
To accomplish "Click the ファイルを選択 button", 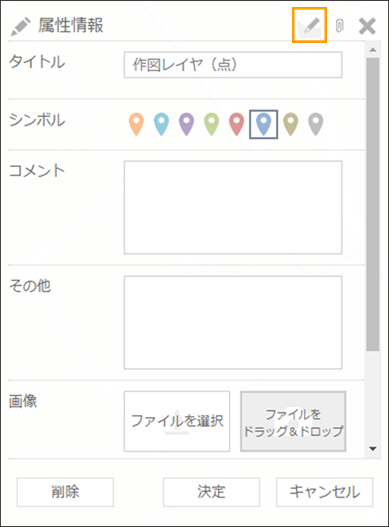I will (177, 421).
